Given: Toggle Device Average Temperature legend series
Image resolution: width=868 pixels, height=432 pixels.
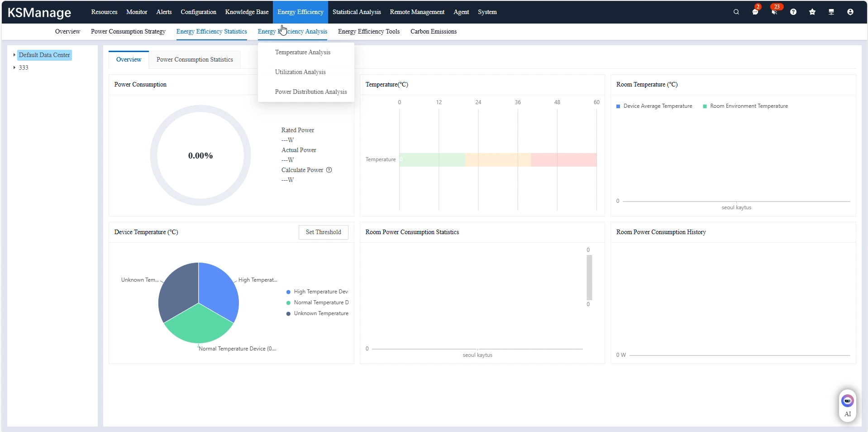Looking at the screenshot, I should coord(654,106).
